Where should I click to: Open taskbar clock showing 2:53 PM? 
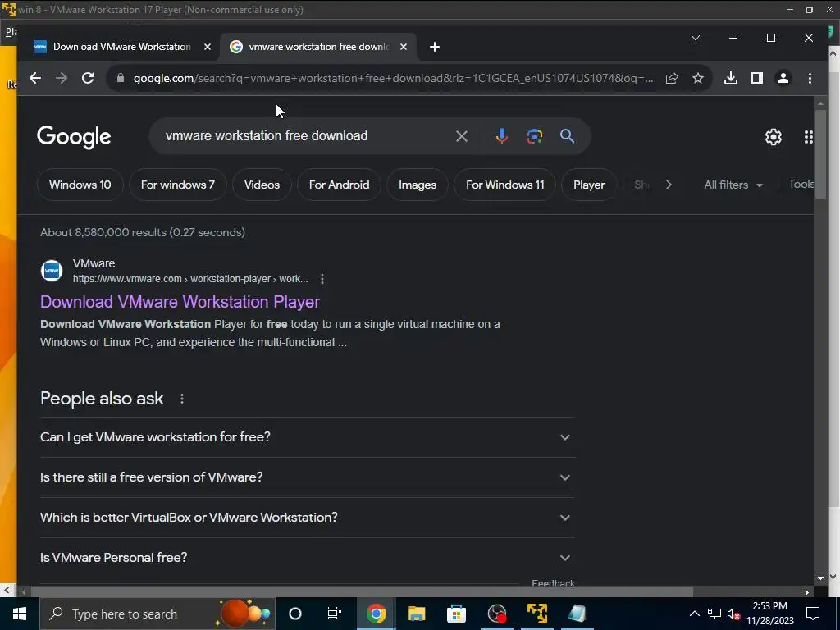(x=769, y=614)
